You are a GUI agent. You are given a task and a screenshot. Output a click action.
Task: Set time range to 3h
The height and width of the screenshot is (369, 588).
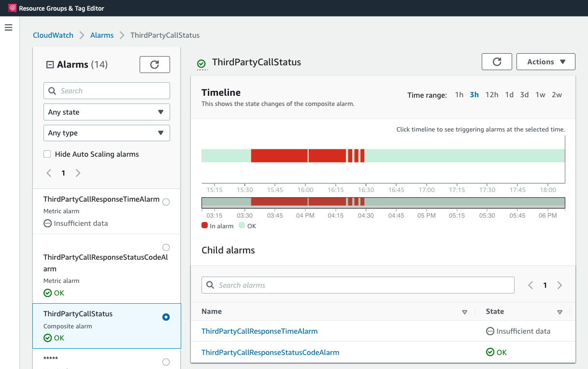[x=474, y=95]
